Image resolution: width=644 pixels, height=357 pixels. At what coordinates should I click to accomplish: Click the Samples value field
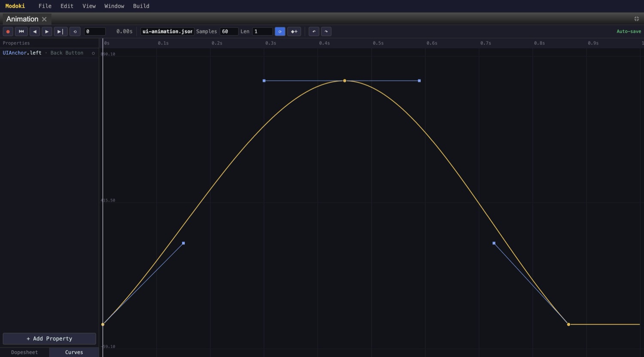coord(229,31)
